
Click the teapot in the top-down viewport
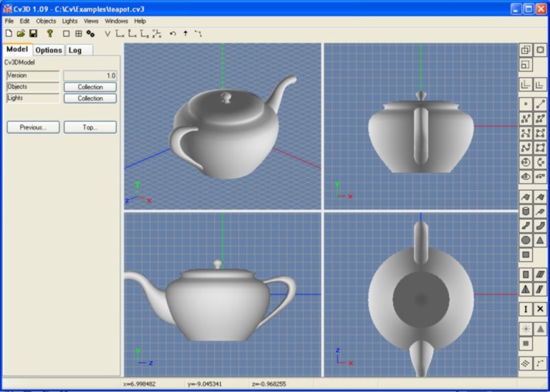(x=421, y=298)
